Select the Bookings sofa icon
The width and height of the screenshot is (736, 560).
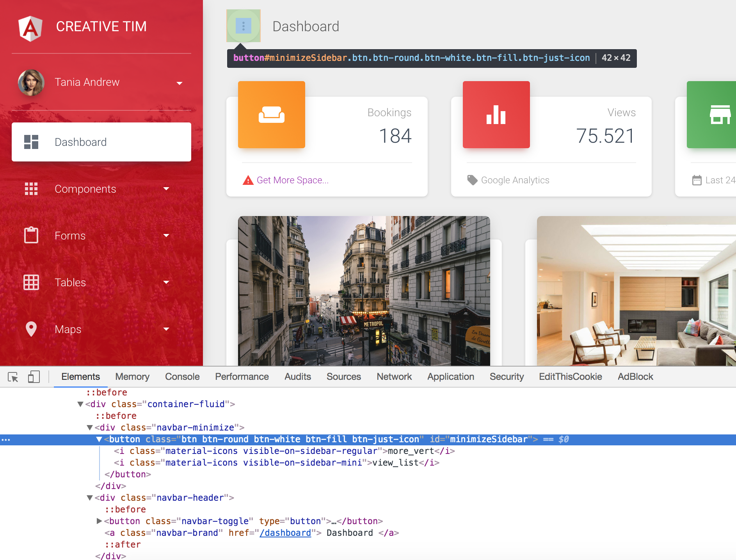click(x=271, y=114)
